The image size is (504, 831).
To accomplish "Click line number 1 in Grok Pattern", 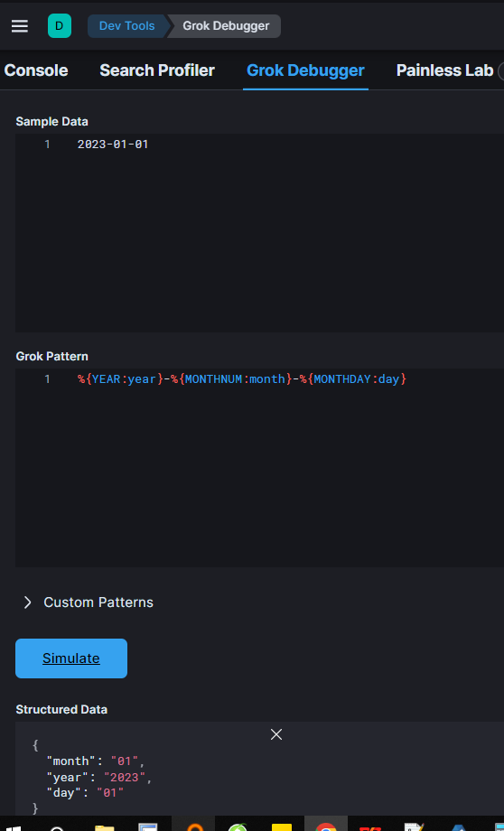I will click(47, 379).
